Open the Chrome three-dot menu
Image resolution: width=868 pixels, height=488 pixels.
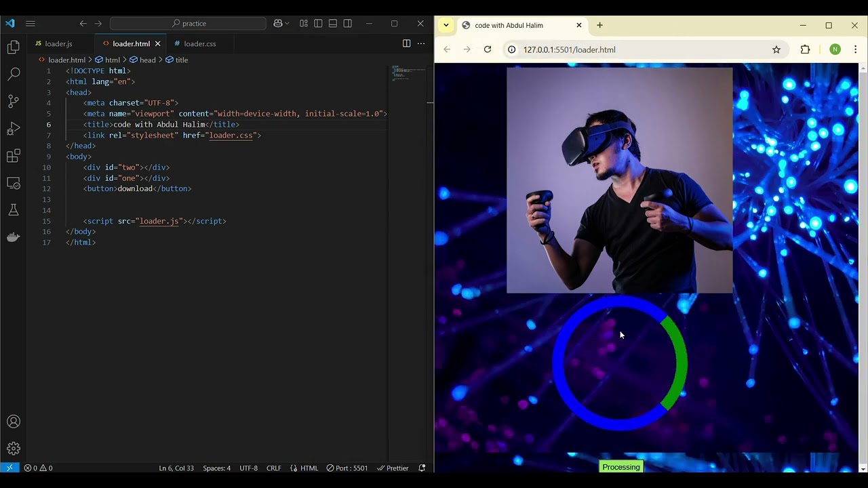855,49
